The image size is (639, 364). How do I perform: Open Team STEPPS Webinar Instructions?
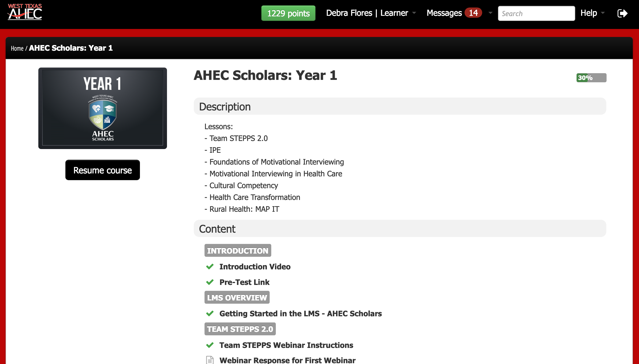point(286,345)
